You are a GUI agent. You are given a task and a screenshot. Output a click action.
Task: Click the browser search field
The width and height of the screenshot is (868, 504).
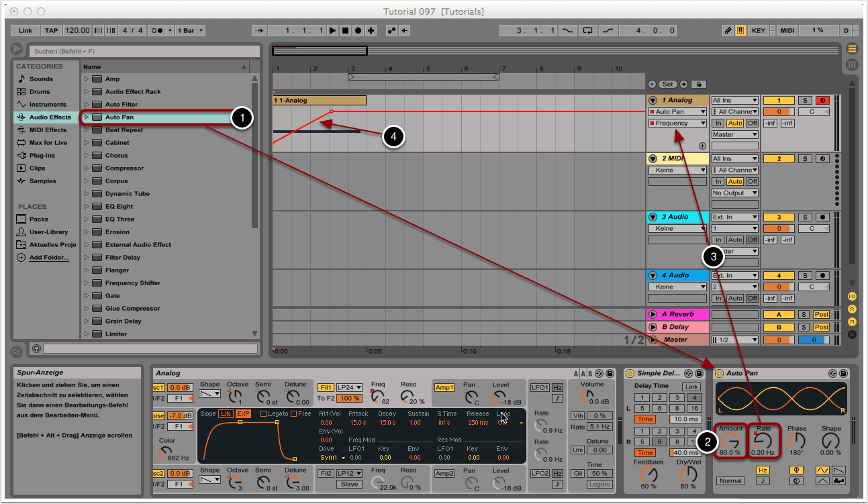143,51
